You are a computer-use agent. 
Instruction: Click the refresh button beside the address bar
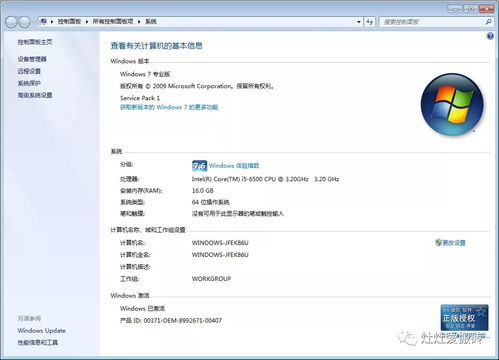click(370, 22)
